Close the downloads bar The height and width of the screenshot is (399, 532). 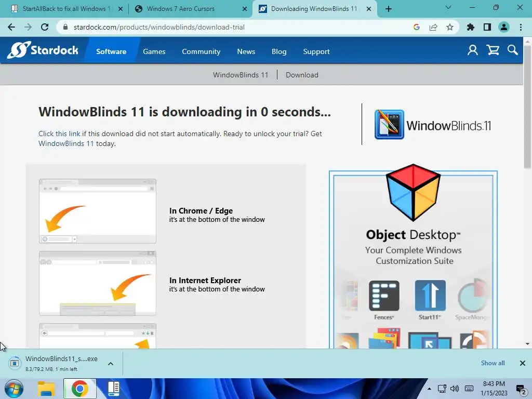[x=523, y=363]
